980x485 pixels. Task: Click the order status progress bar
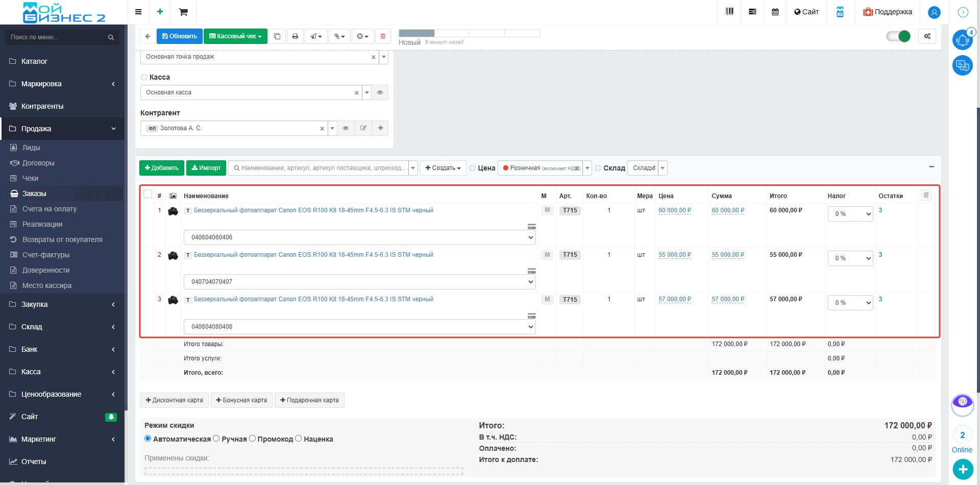[x=469, y=33]
